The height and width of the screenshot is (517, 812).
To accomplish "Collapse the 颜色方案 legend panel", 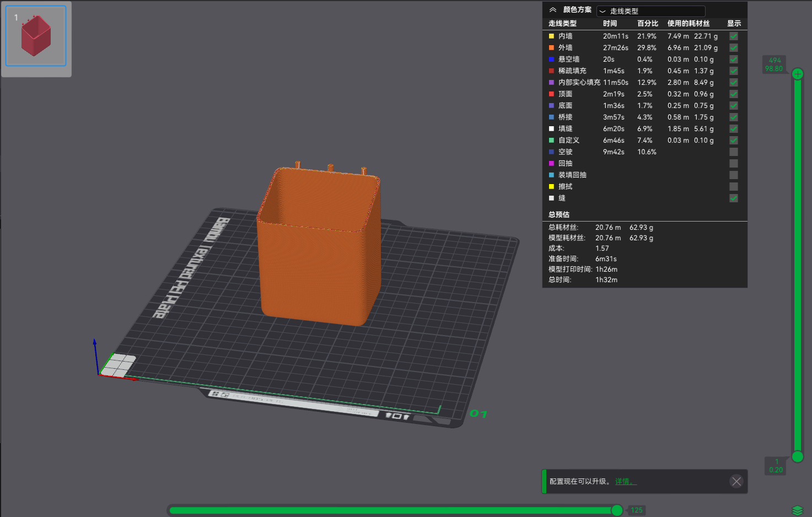I will coord(553,10).
